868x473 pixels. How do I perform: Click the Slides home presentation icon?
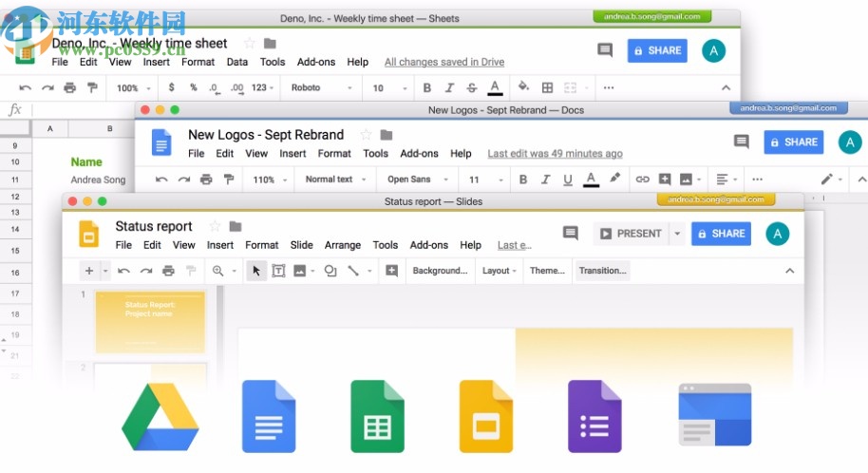coord(88,234)
